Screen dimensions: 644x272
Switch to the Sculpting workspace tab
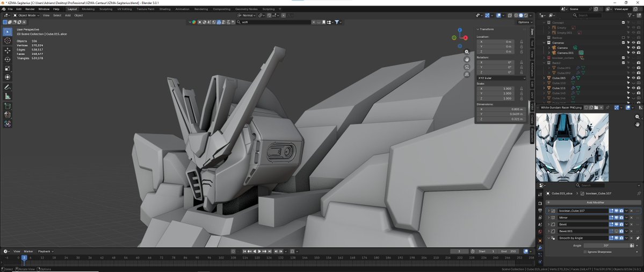click(106, 9)
